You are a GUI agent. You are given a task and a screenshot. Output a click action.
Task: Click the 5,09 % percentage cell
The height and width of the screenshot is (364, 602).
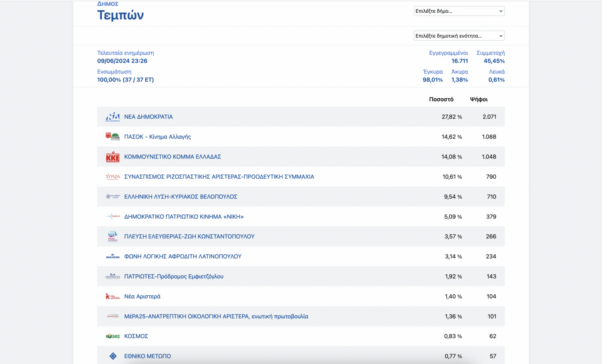(453, 216)
